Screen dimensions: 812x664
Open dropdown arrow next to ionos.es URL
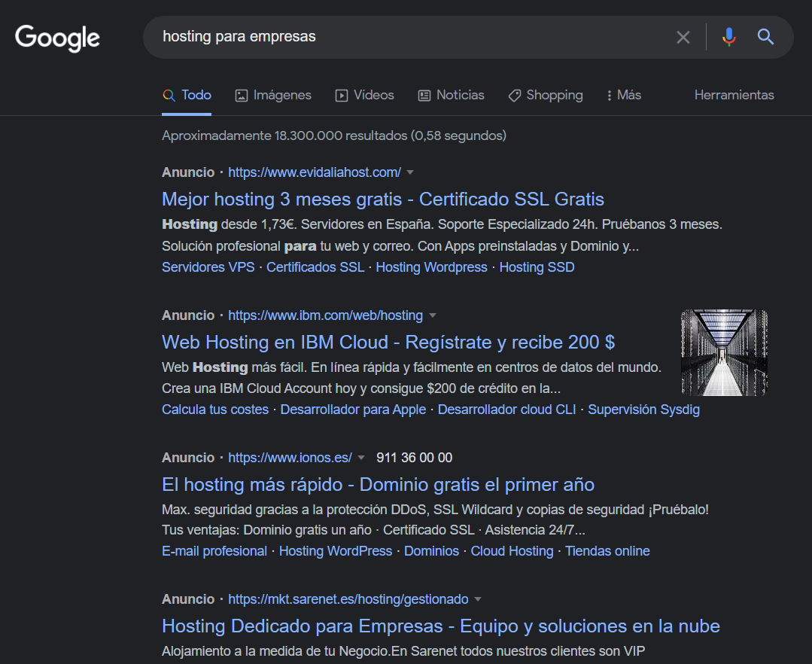pos(361,458)
